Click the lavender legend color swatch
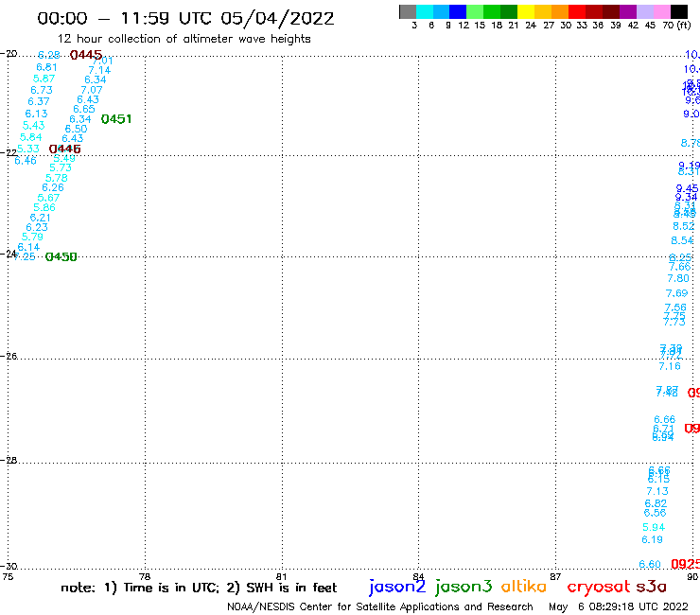This screenshot has height=615, width=700. pos(645,11)
